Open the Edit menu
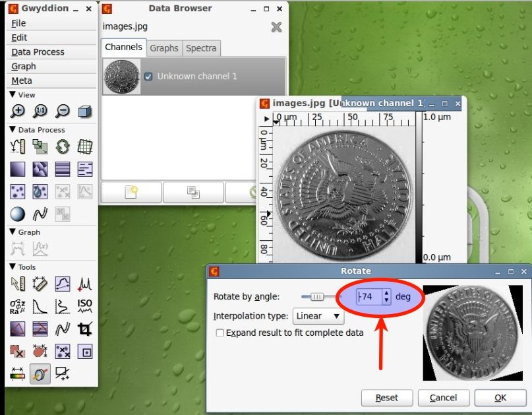This screenshot has height=415, width=532. [x=19, y=38]
